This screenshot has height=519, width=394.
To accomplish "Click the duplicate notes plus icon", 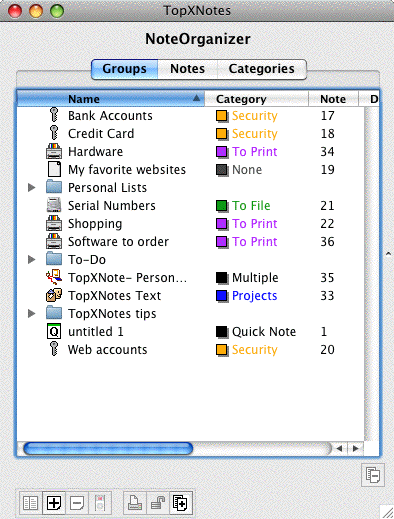I will tap(181, 503).
